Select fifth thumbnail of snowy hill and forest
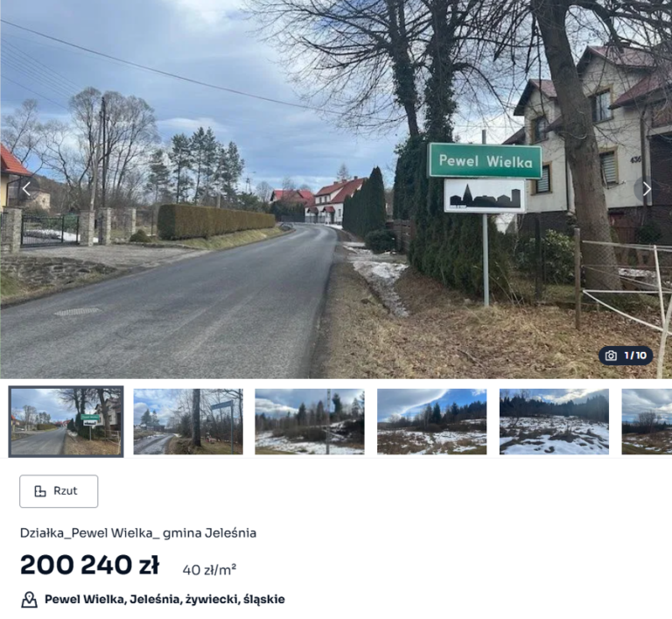This screenshot has width=672, height=619. click(x=554, y=422)
